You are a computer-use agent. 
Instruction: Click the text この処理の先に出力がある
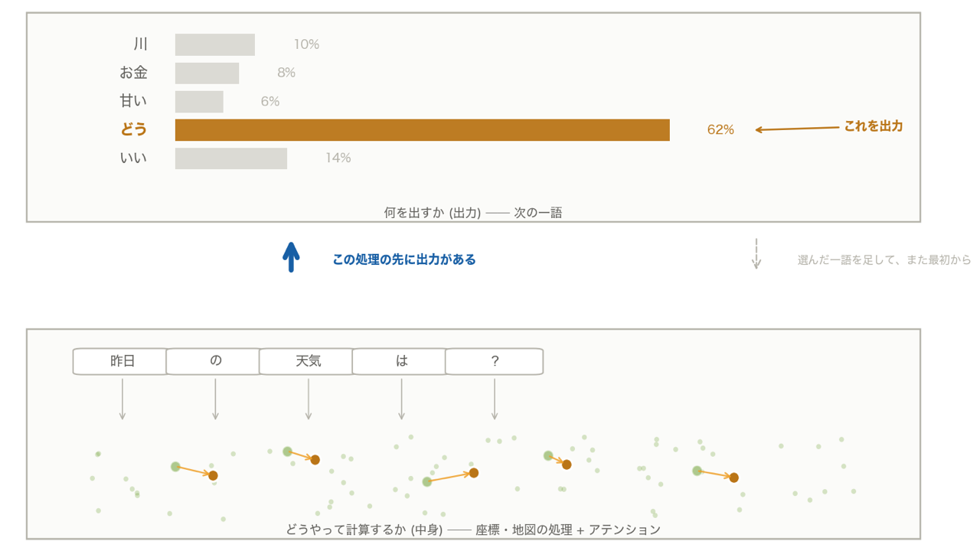404,259
